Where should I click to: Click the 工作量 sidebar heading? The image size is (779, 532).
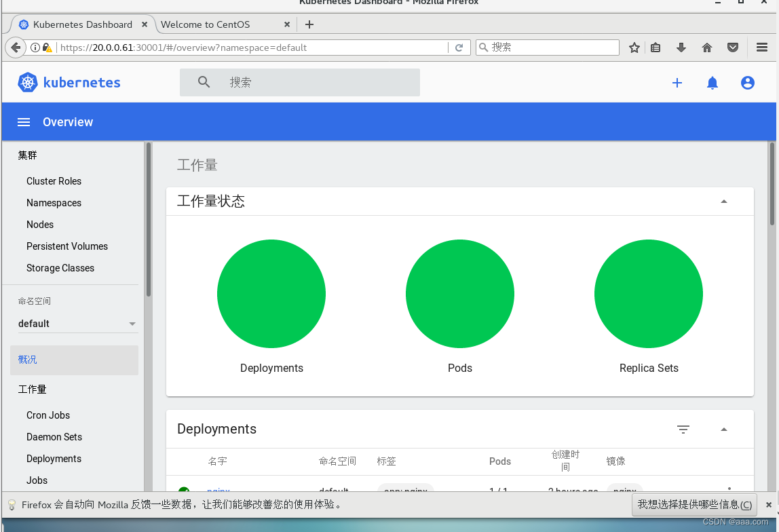click(x=33, y=389)
